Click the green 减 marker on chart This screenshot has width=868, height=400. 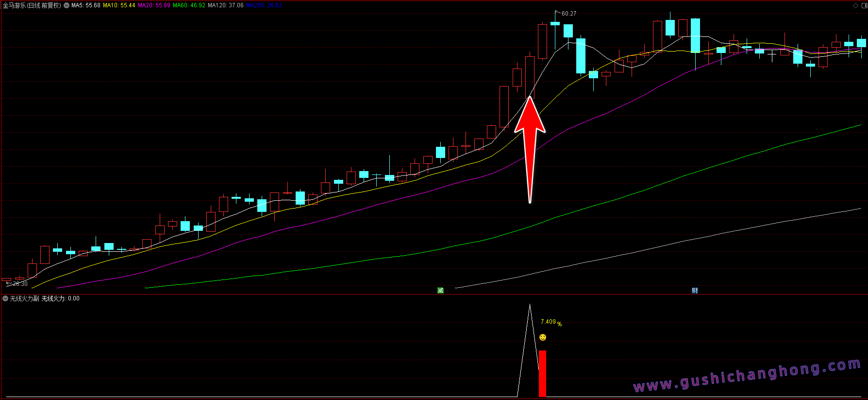(x=440, y=290)
